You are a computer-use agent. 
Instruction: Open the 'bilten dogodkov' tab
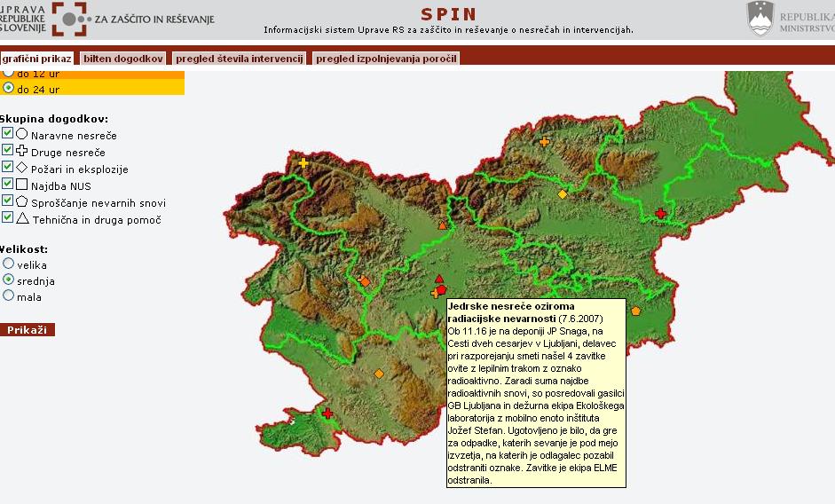[123, 59]
